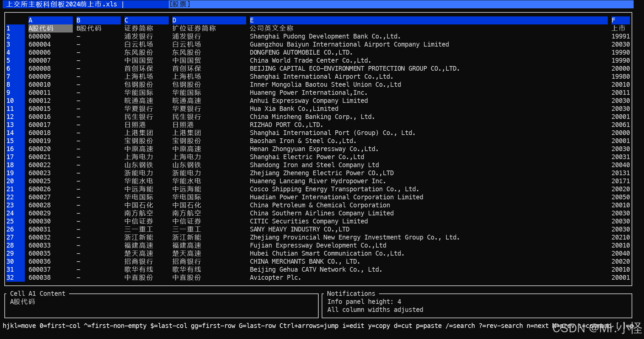Click the 证券简称 header cell
The image size is (644, 339).
coord(139,28)
